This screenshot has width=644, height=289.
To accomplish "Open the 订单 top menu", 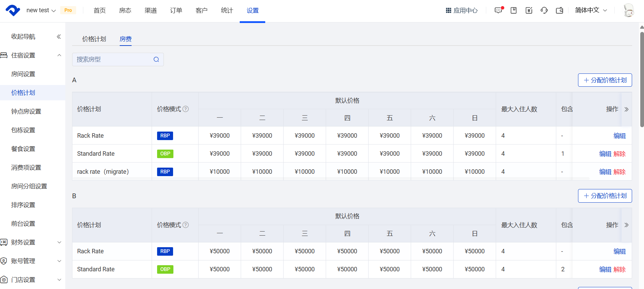I will click(176, 11).
